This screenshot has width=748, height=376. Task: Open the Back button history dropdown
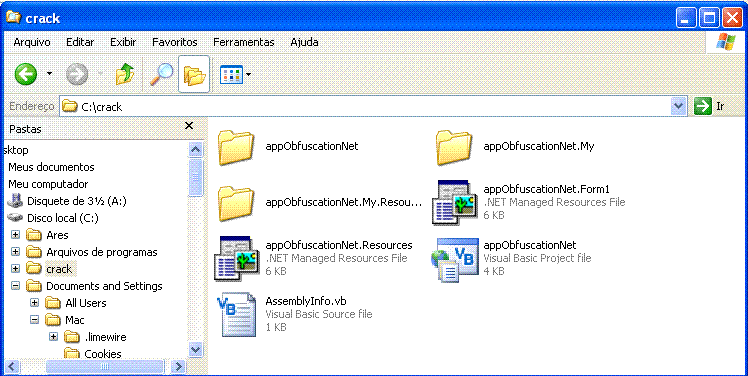click(x=49, y=74)
